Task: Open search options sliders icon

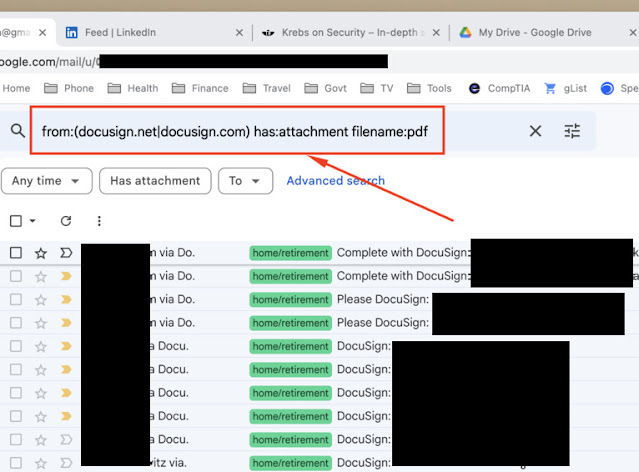Action: pos(572,131)
